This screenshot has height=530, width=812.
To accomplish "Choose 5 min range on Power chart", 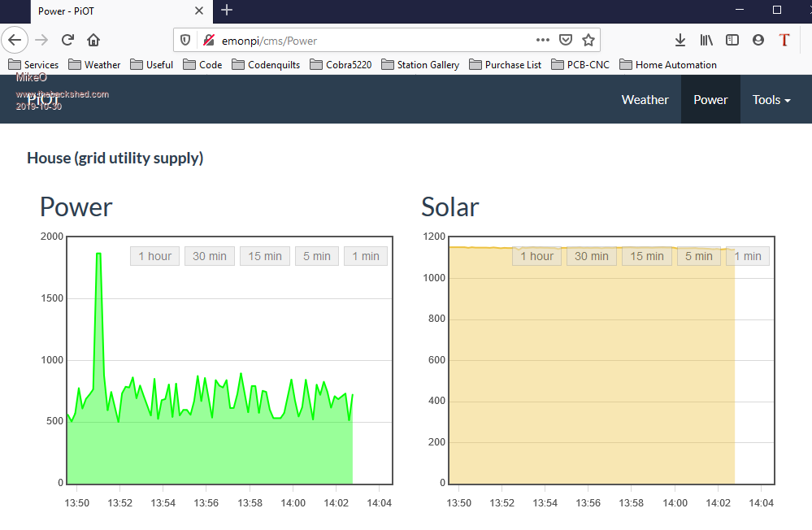I will click(x=316, y=256).
